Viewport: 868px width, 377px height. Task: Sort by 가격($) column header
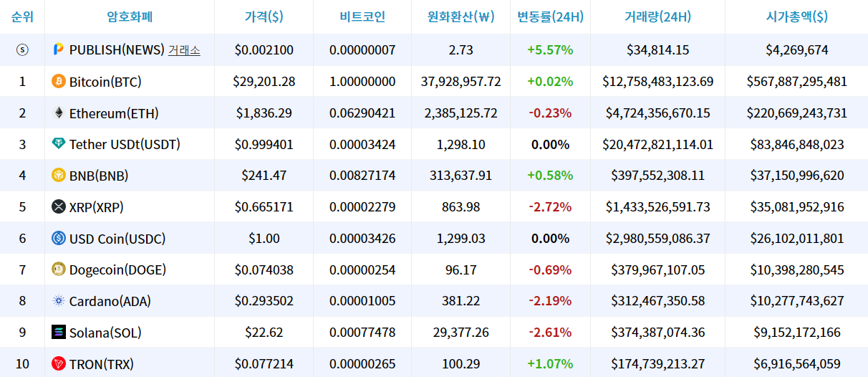point(264,16)
